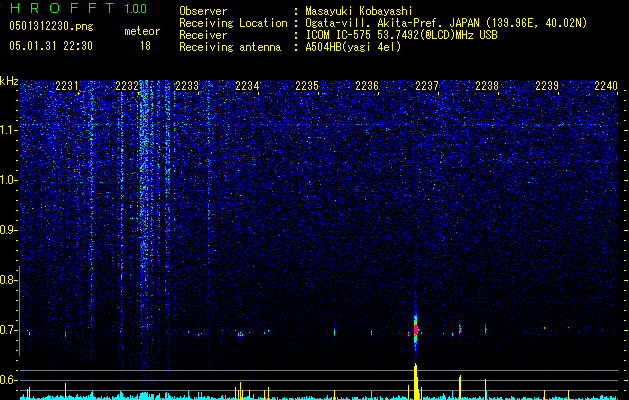Click the HROFFT 1.0.0 title text
629x400 pixels.
(x=78, y=8)
